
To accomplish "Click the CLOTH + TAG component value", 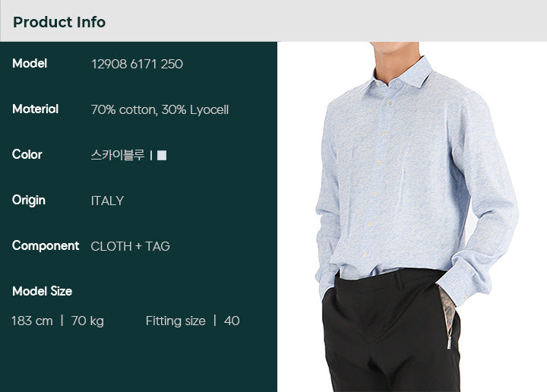I will [x=130, y=246].
